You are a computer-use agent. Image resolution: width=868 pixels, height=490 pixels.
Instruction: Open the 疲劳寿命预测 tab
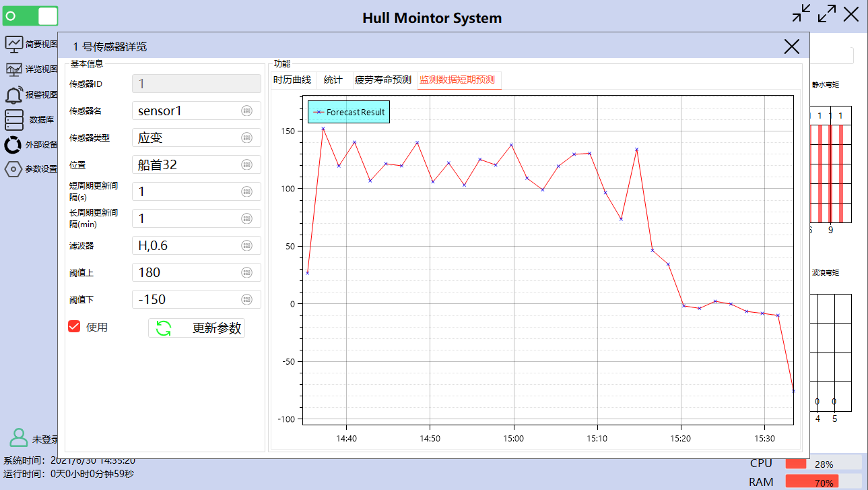pos(382,80)
